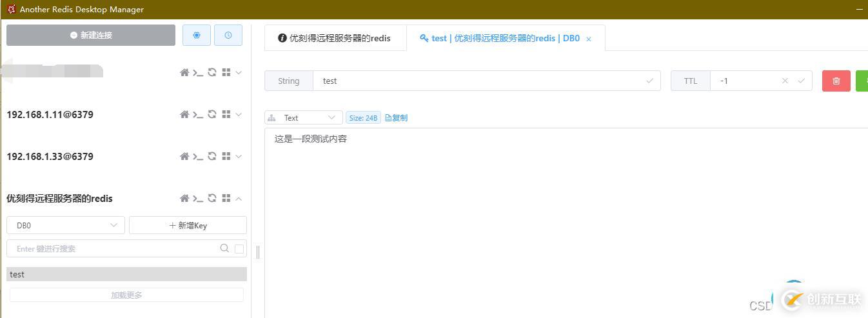Image resolution: width=868 pixels, height=318 pixels.
Task: Open console for 优刻得远程服务器的redis
Action: [x=198, y=198]
